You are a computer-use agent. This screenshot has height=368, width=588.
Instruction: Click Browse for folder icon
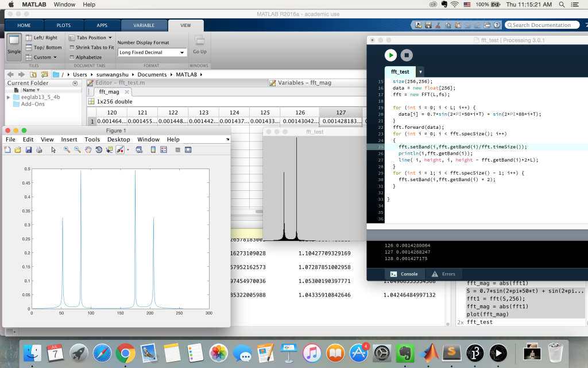point(44,74)
